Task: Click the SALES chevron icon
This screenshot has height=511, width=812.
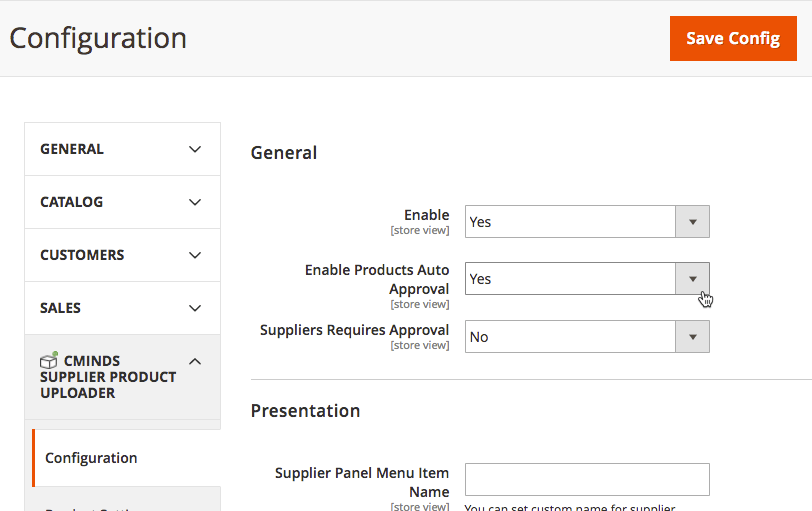Action: click(195, 308)
